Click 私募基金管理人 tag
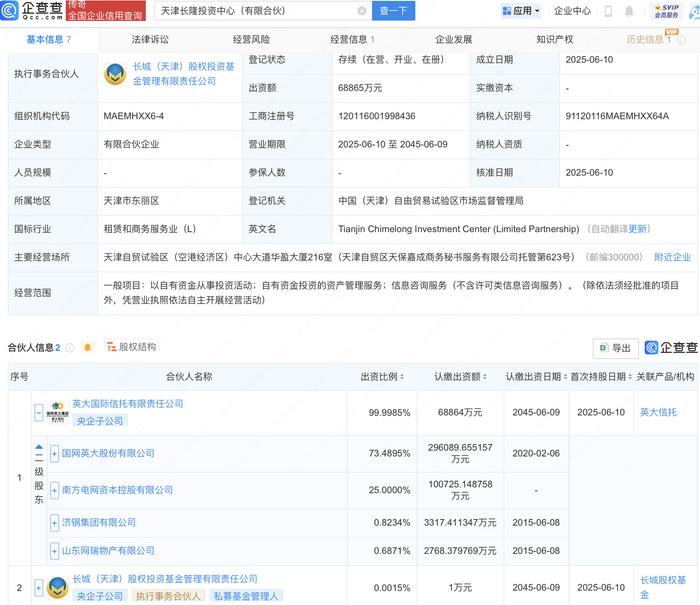 click(x=246, y=596)
